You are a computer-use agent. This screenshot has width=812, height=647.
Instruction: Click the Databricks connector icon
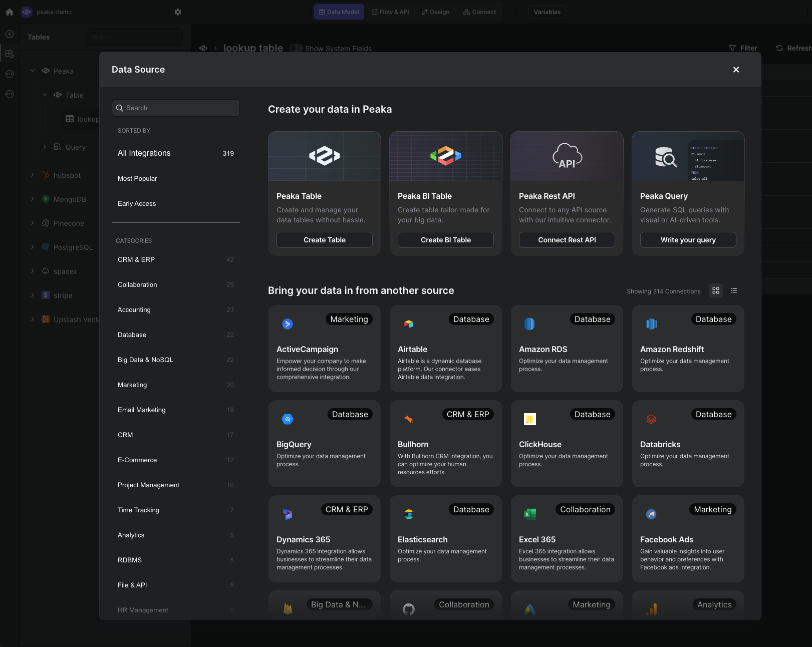651,419
